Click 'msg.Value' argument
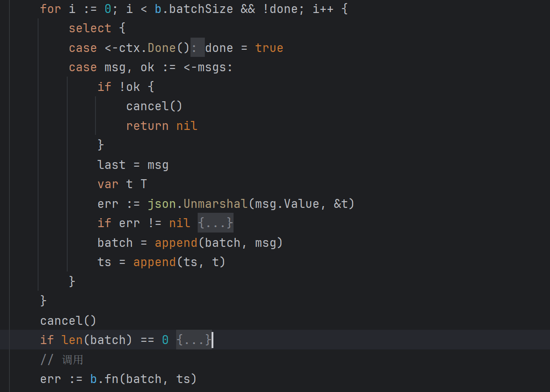The image size is (550, 392). (x=287, y=203)
